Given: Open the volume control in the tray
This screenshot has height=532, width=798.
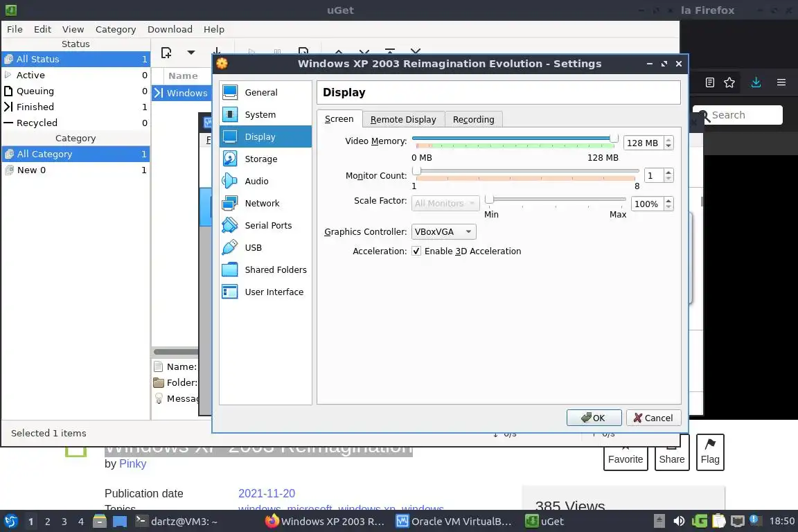Looking at the screenshot, I should pos(679,521).
